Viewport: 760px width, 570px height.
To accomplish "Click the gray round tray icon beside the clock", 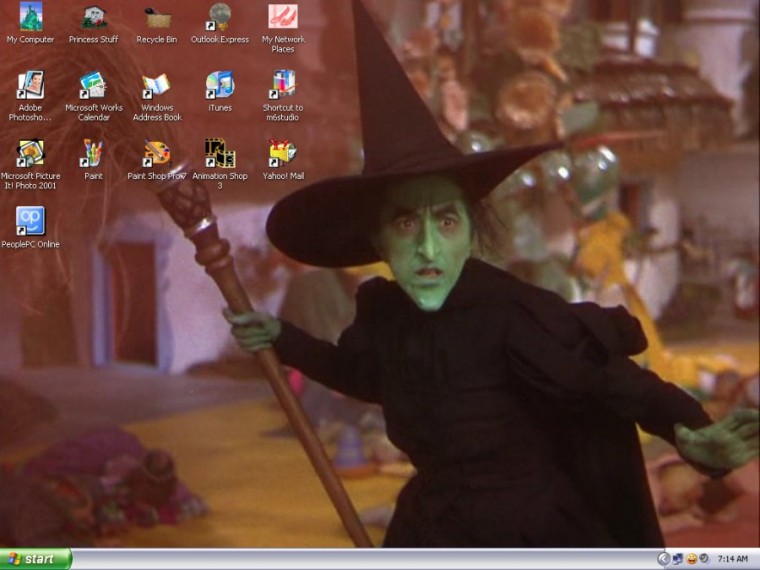I will [x=704, y=558].
